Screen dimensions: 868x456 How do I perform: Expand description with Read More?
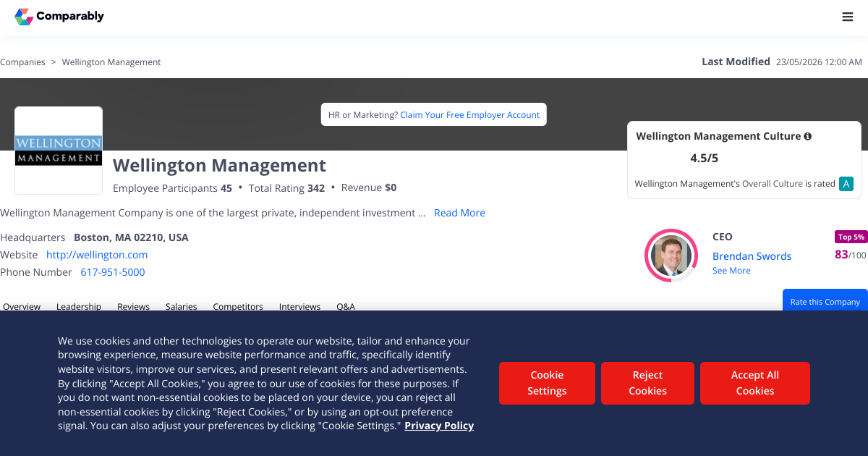(x=459, y=213)
